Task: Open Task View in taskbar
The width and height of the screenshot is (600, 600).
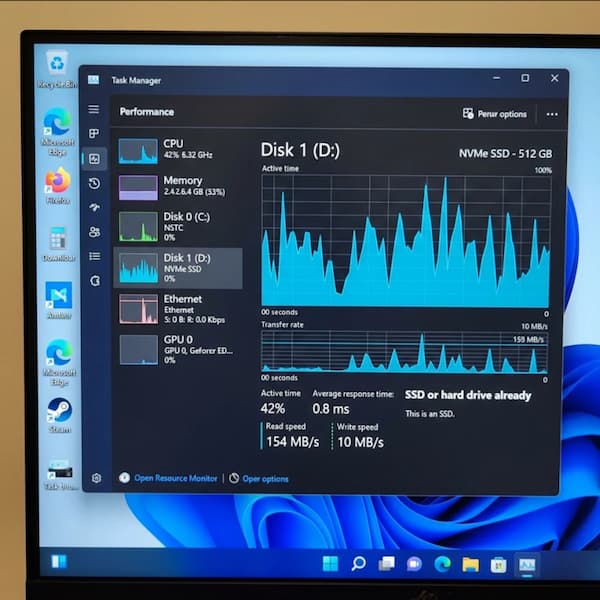Action: (386, 564)
